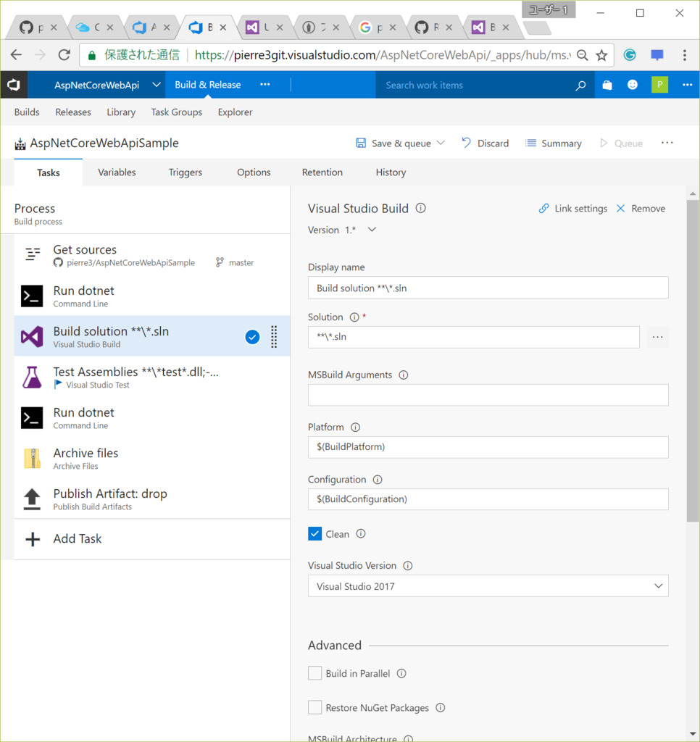This screenshot has width=700, height=742.
Task: Select the Get sources step
Action: pos(152,254)
